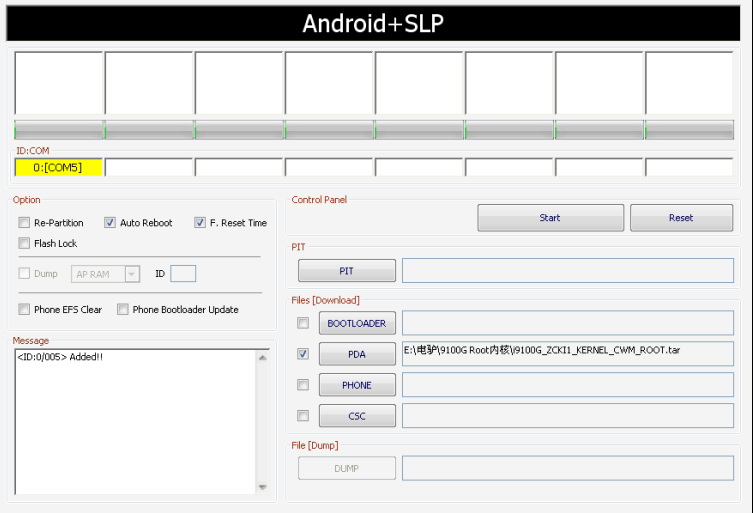Viewport: 753px width, 513px height.
Task: Click the CSC file button
Action: pyautogui.click(x=357, y=415)
